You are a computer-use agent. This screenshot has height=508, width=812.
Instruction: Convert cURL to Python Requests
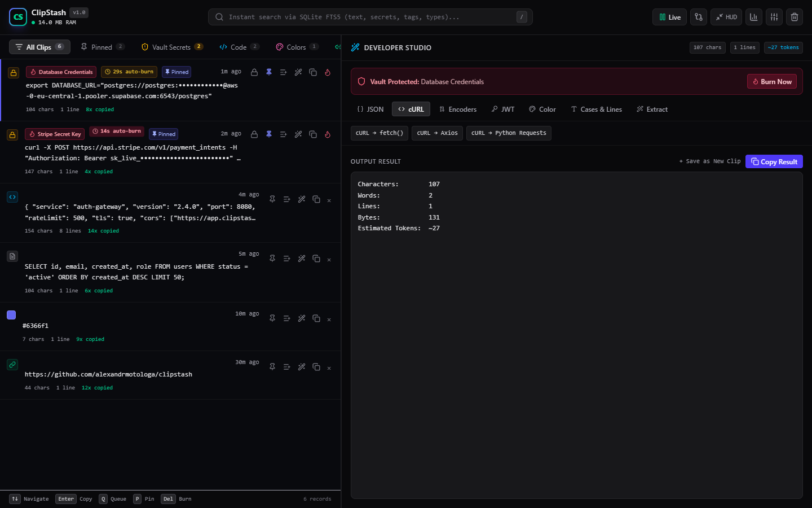tap(509, 133)
